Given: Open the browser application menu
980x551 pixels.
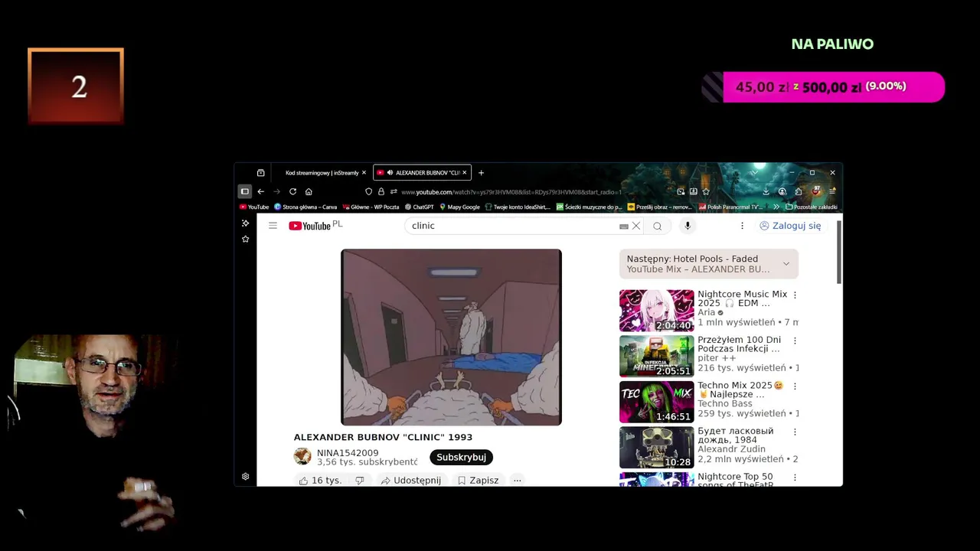Looking at the screenshot, I should tap(832, 191).
